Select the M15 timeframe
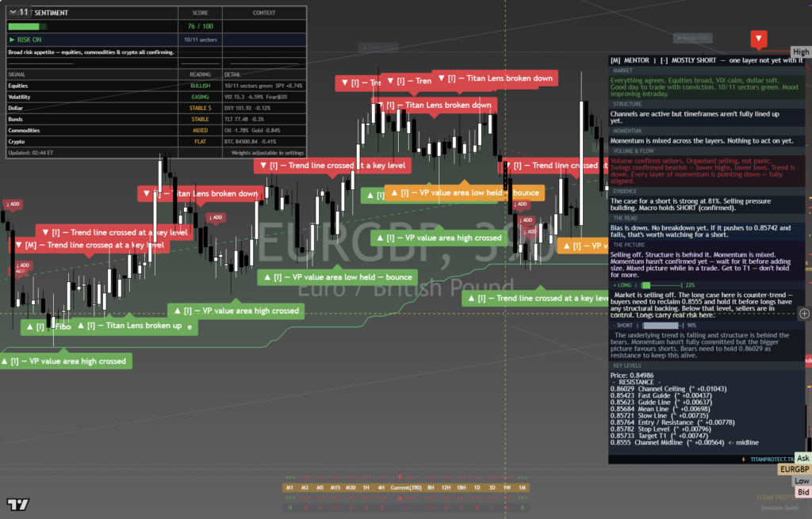The width and height of the screenshot is (812, 519). (x=335, y=487)
